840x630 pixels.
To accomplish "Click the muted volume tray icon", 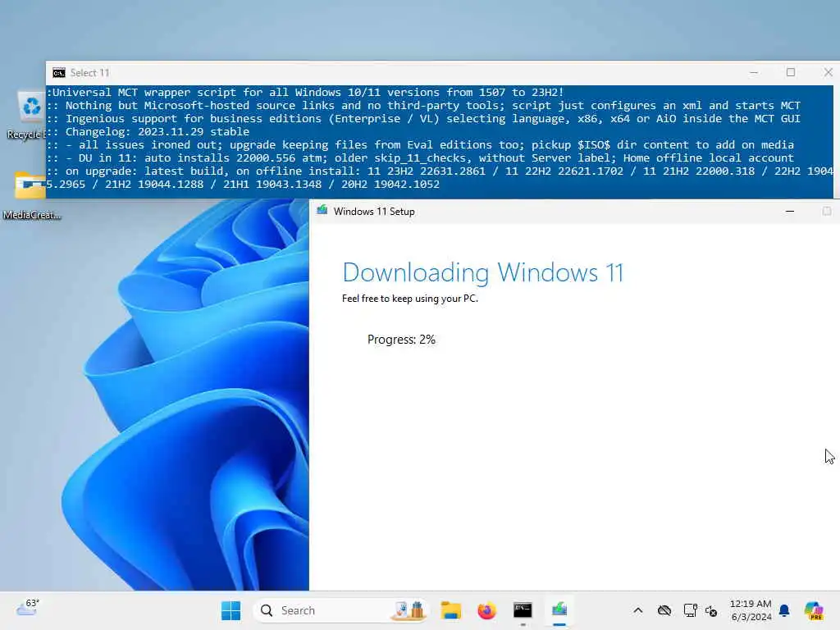I will [711, 610].
